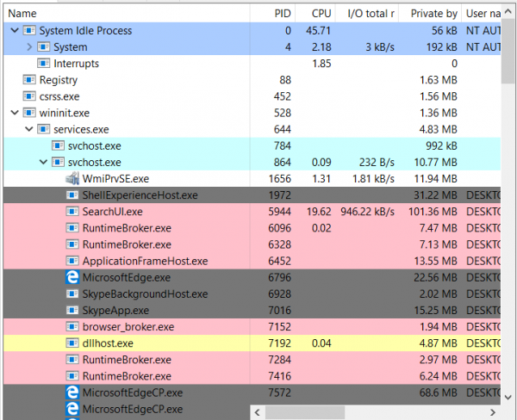The width and height of the screenshot is (517, 420).
Task: Click the Registry process icon
Action: click(x=32, y=80)
